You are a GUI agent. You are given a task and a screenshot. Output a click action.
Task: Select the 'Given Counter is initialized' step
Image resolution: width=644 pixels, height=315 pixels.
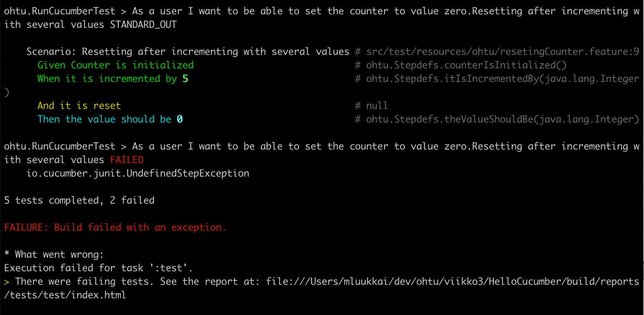[x=115, y=65]
